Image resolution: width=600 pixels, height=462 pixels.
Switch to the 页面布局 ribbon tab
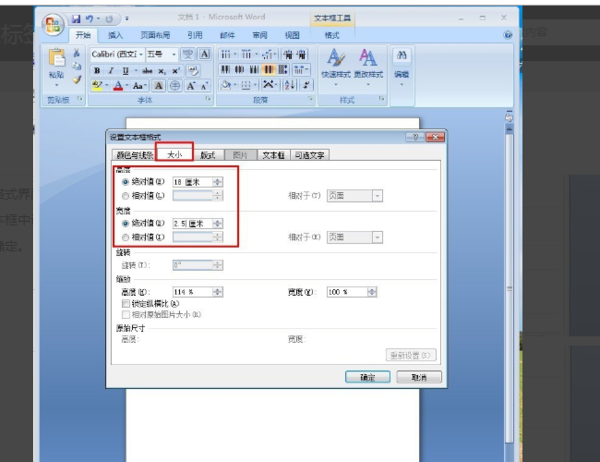[155, 36]
